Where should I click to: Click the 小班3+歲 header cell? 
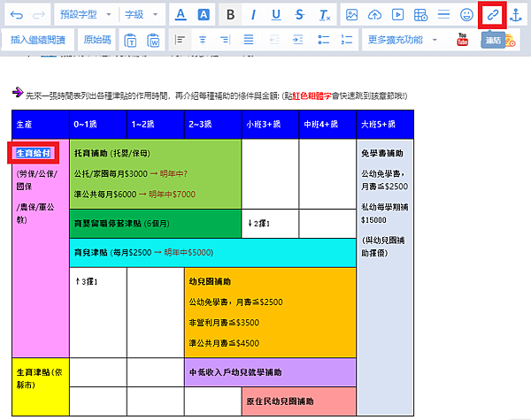tap(270, 124)
